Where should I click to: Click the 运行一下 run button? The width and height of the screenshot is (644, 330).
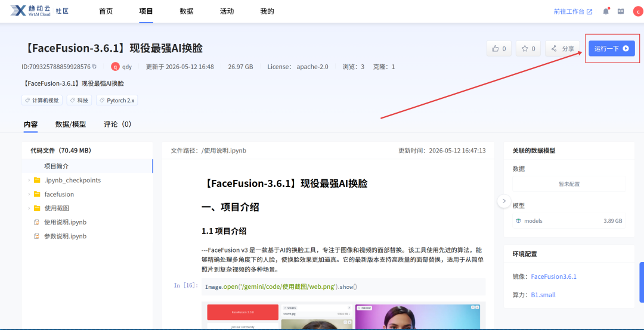[x=612, y=48]
